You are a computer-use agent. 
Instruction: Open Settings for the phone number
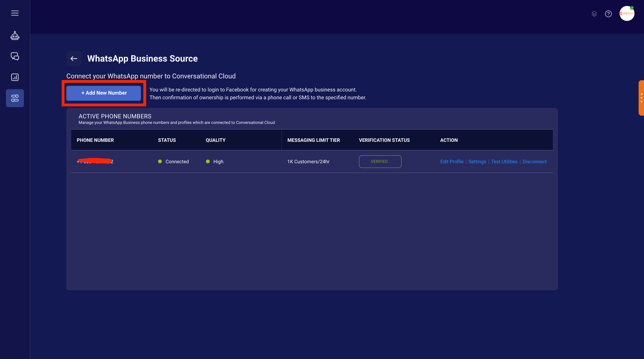click(x=477, y=162)
